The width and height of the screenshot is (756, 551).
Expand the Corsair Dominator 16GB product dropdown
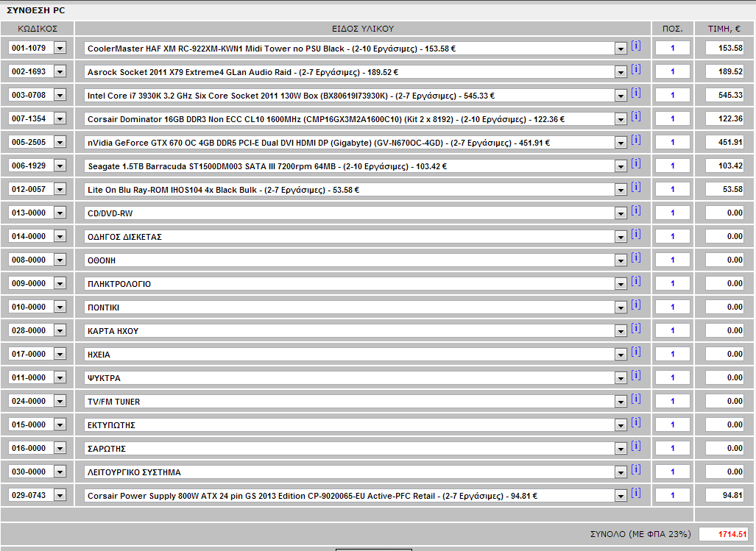[621, 119]
